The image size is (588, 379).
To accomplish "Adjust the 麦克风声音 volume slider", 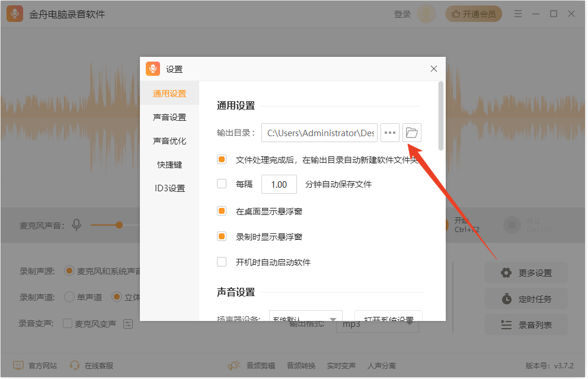I will tap(119, 225).
